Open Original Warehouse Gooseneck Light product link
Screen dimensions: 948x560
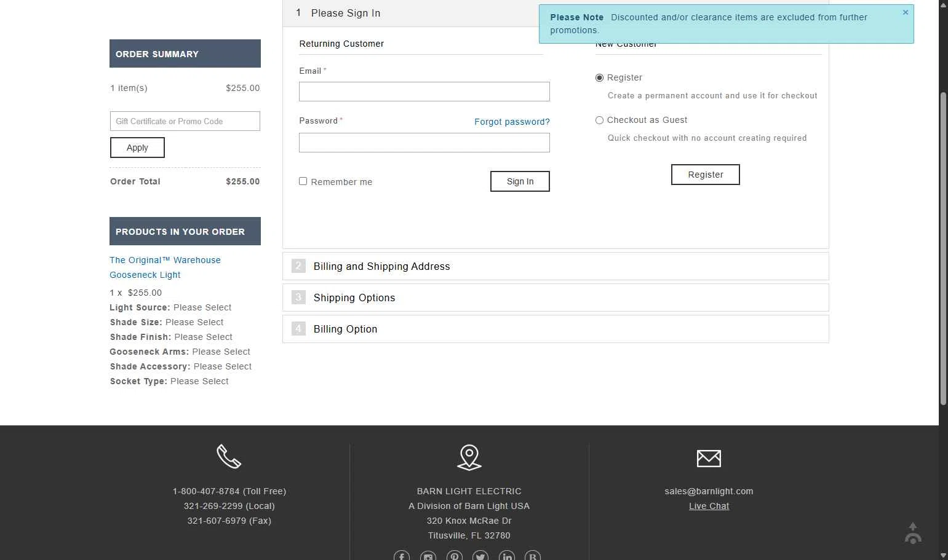(x=165, y=267)
